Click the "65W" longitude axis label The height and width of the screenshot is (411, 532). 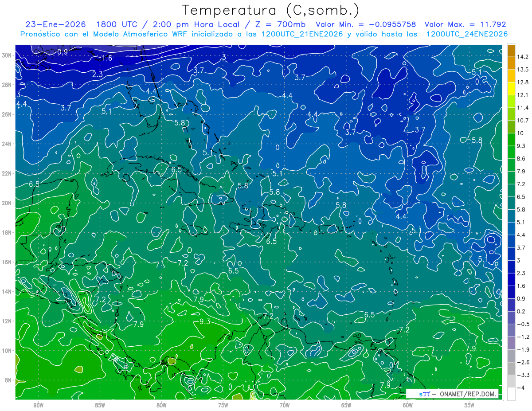tap(346, 405)
